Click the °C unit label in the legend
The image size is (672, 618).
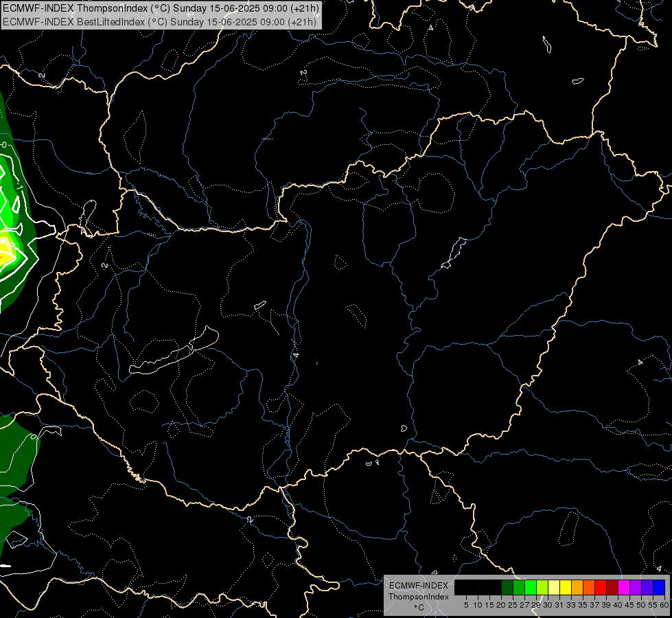pyautogui.click(x=419, y=608)
